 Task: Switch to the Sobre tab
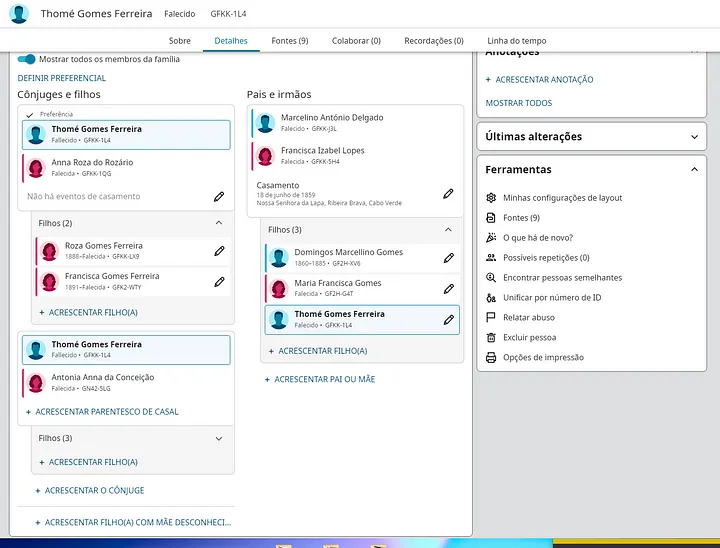point(180,41)
